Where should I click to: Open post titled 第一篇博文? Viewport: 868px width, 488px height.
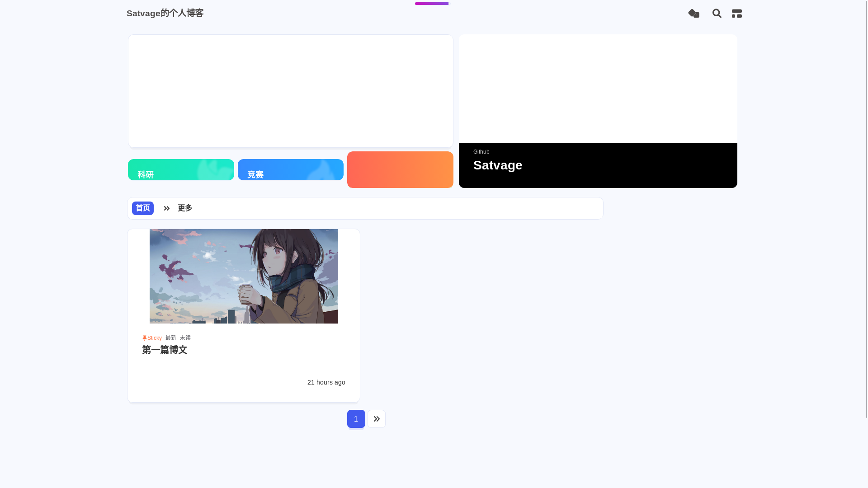(x=165, y=350)
